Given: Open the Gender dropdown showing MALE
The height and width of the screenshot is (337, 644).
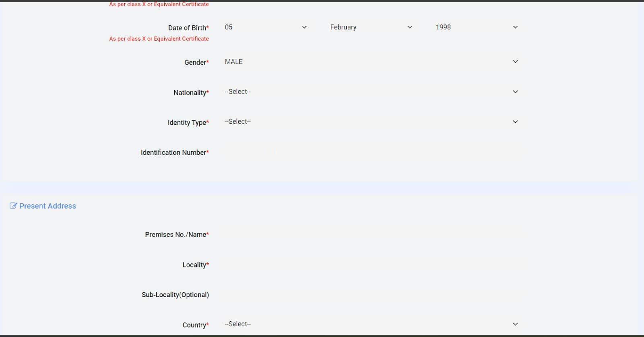Looking at the screenshot, I should [x=371, y=62].
